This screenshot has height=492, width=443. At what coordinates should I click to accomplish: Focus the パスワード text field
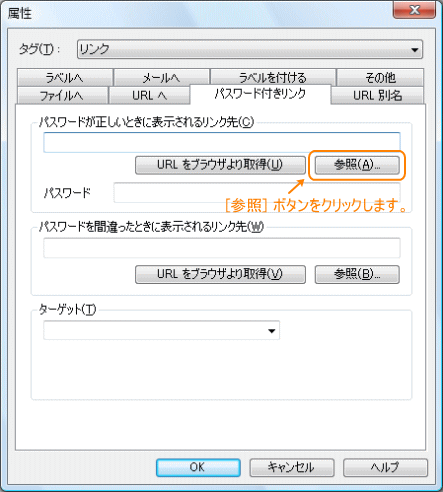tap(257, 192)
